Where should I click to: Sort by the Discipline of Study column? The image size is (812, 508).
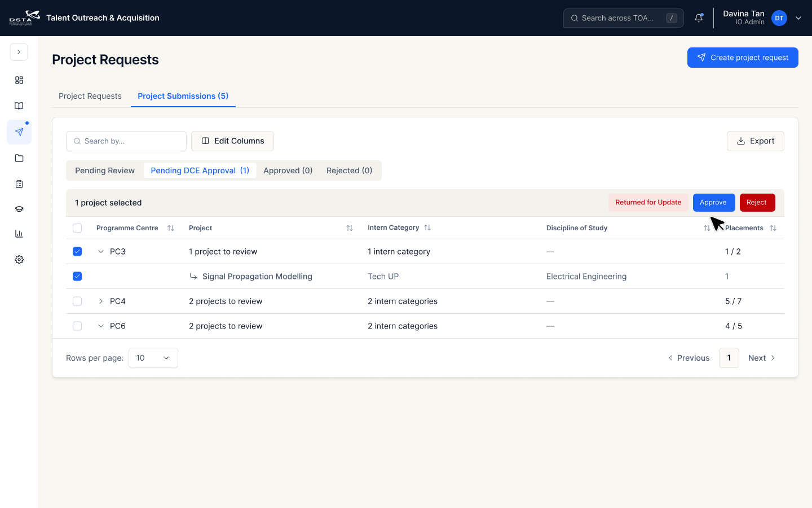click(x=707, y=228)
